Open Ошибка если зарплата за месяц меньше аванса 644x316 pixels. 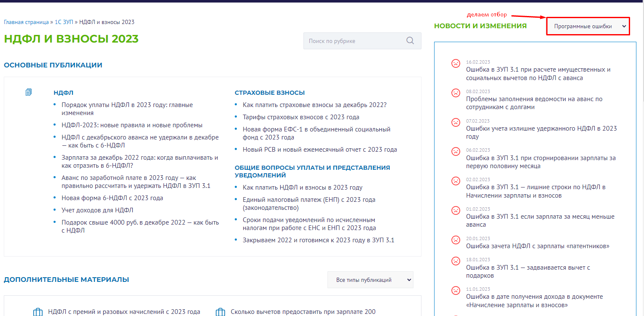(540, 221)
